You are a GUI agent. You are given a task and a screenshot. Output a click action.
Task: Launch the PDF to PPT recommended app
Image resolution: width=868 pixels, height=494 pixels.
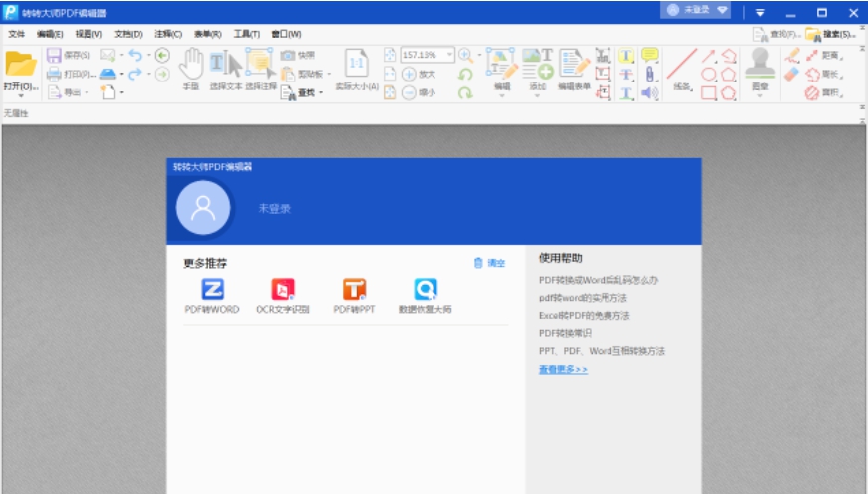(354, 296)
